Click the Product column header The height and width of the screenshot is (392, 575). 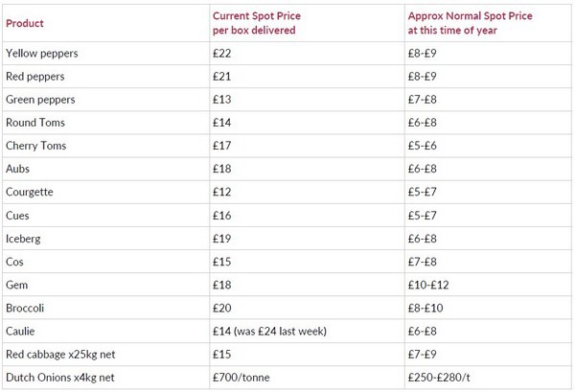pyautogui.click(x=25, y=23)
